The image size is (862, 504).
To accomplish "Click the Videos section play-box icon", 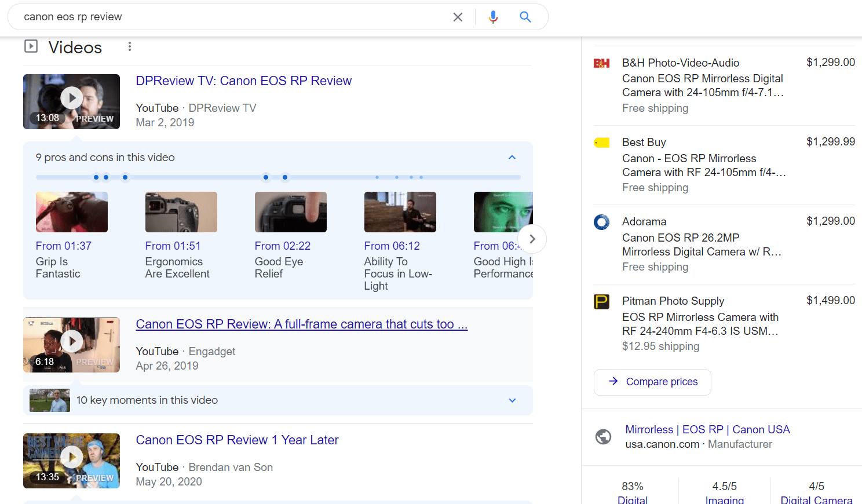I will (x=31, y=46).
